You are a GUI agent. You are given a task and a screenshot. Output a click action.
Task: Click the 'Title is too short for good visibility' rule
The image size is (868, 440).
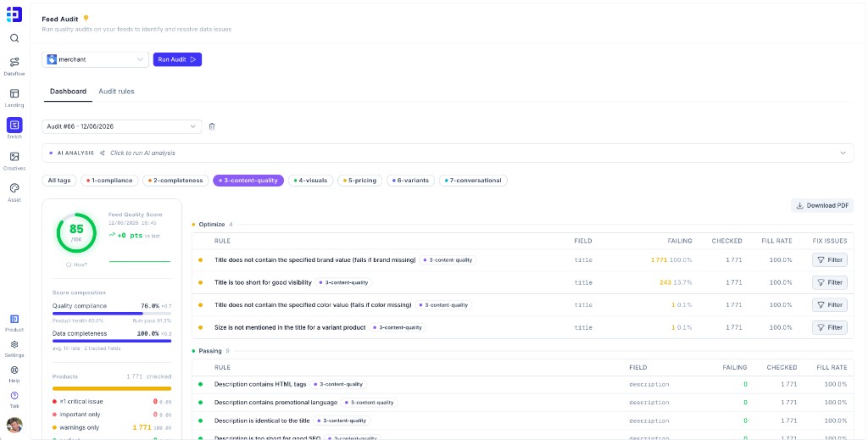pos(263,282)
